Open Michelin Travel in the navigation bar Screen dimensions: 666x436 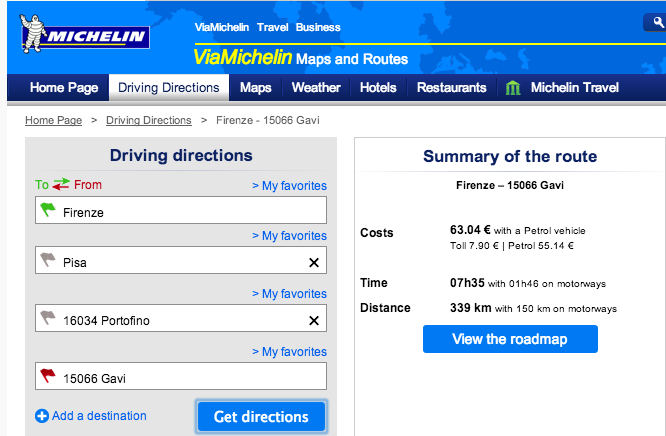coord(575,88)
